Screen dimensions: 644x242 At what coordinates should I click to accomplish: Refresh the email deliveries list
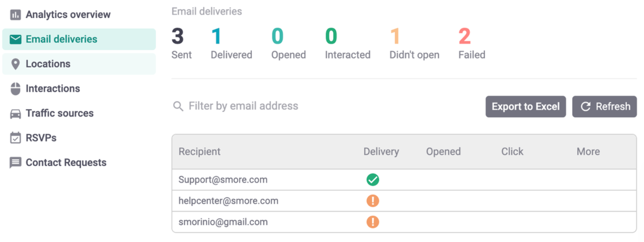(x=604, y=107)
